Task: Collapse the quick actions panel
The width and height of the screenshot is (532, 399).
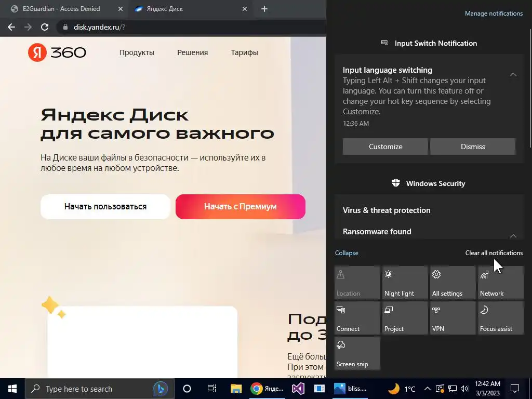Action: point(347,253)
